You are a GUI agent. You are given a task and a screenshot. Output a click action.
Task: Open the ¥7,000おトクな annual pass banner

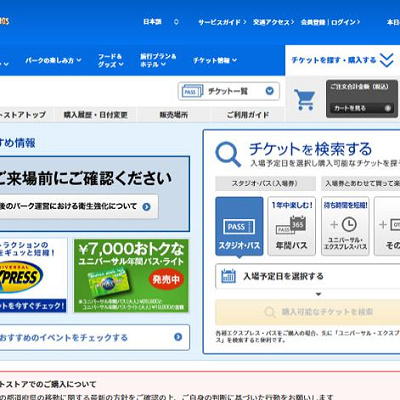[x=131, y=275]
